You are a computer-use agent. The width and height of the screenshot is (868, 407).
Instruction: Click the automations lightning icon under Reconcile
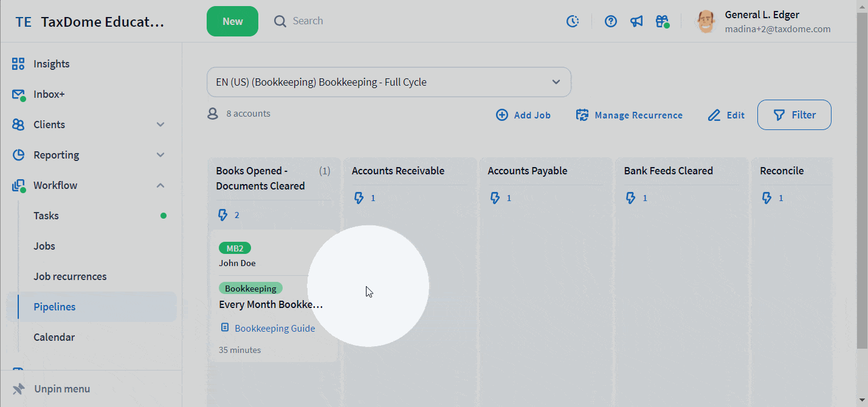(x=767, y=198)
